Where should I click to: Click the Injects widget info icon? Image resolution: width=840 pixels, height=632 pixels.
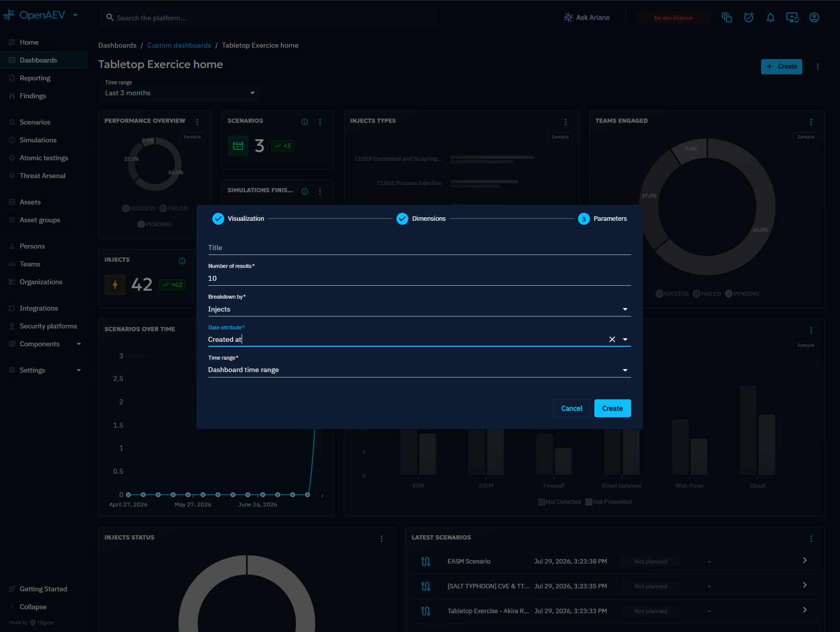pos(182,261)
